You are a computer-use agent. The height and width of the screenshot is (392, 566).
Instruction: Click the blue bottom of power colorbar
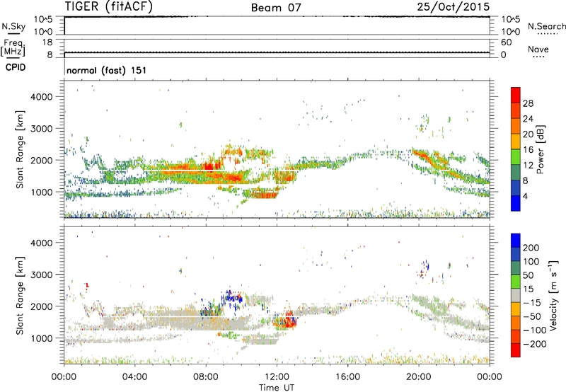[516, 203]
